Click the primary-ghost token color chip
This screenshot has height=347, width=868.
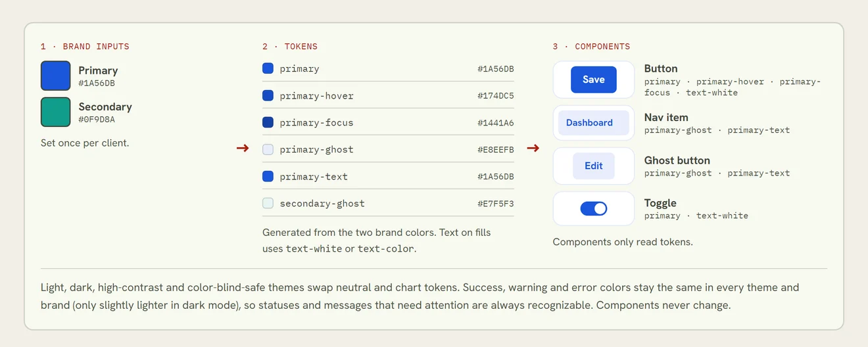(x=268, y=149)
